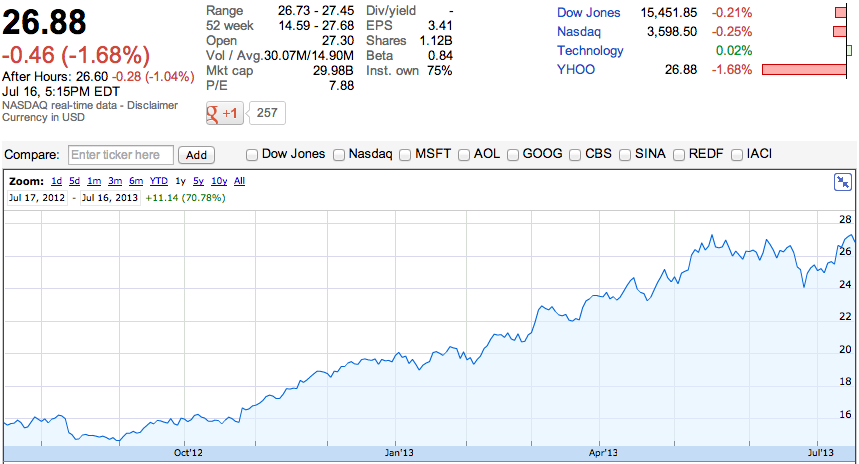Click the Jul'13 timeline label
The image size is (859, 464).
[x=821, y=452]
